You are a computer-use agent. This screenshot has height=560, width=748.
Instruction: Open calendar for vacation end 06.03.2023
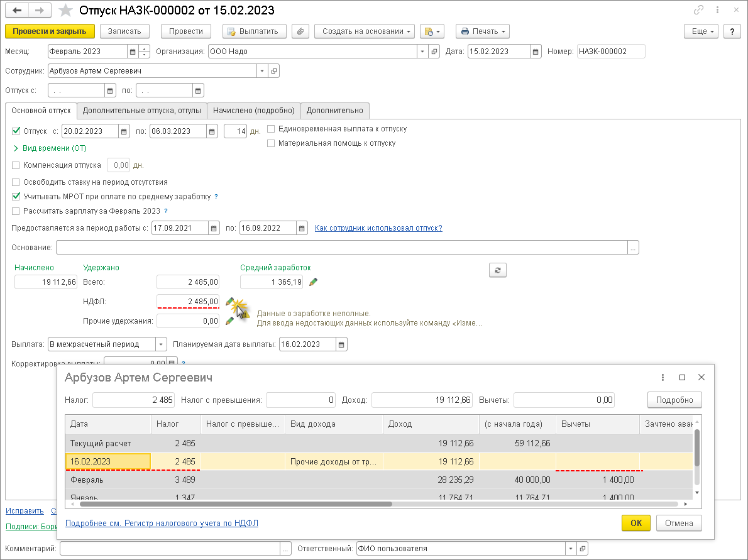click(x=212, y=131)
